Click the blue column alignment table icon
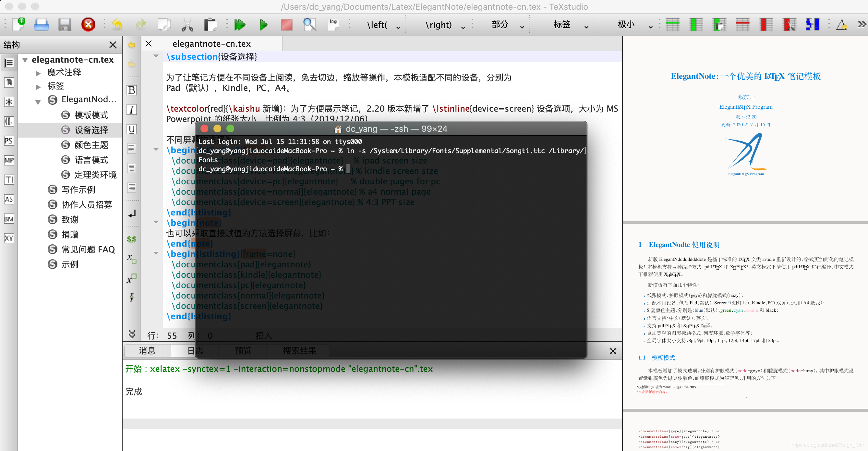This screenshot has width=868, height=451. (813, 25)
